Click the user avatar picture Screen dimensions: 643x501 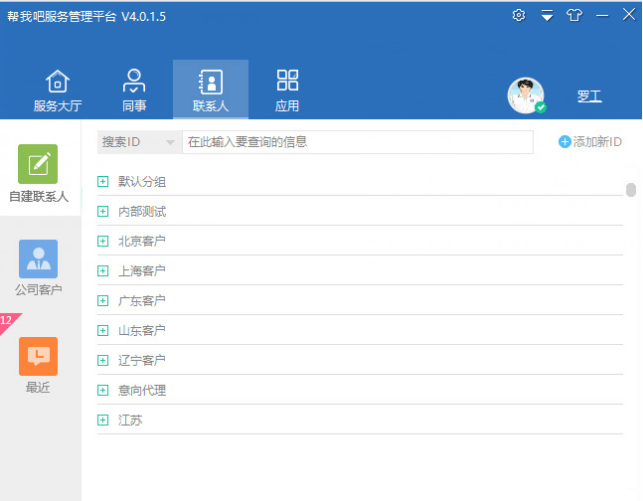(526, 96)
